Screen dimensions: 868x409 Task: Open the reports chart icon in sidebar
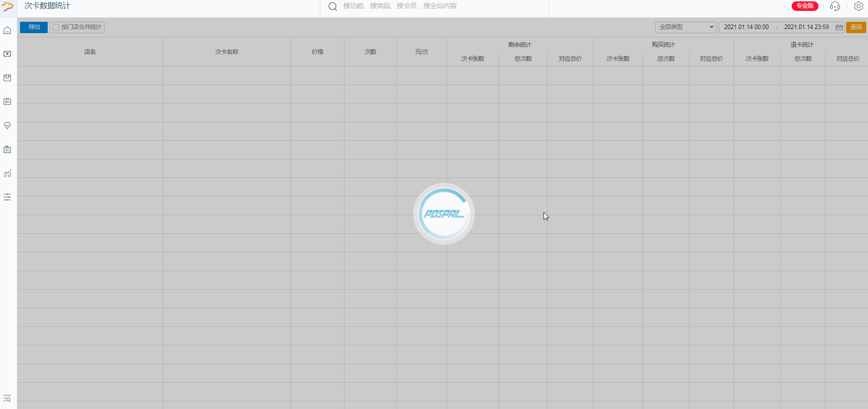tap(7, 173)
